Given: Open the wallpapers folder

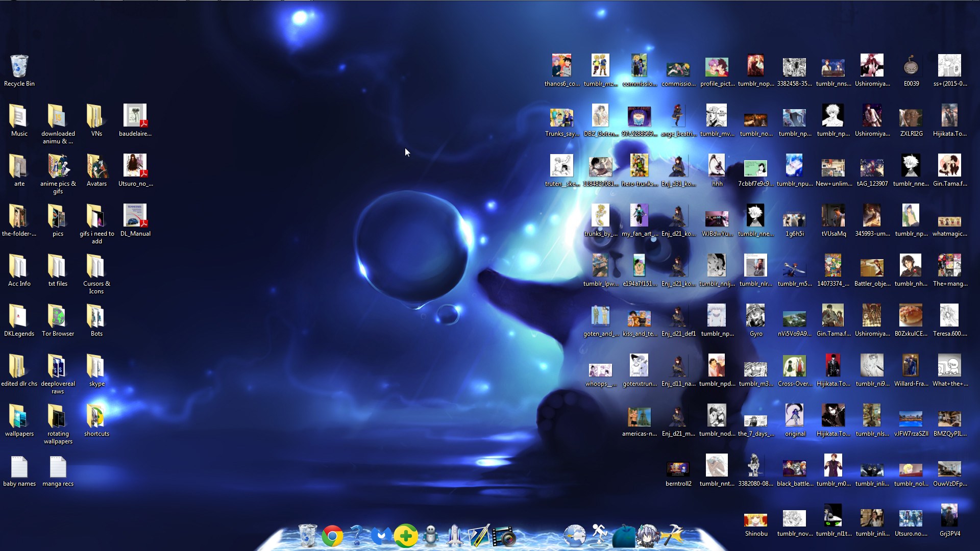Looking at the screenshot, I should tap(19, 420).
